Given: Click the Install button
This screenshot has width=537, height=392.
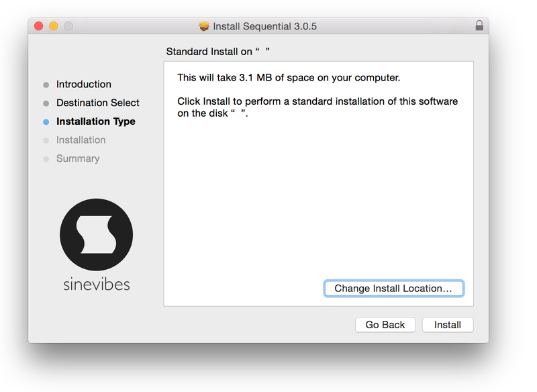Looking at the screenshot, I should (447, 325).
